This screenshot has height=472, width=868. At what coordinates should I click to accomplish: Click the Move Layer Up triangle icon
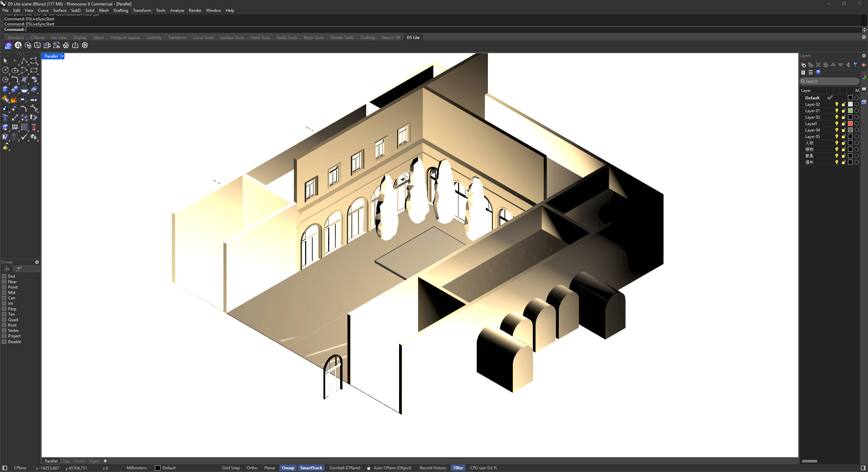pos(833,65)
